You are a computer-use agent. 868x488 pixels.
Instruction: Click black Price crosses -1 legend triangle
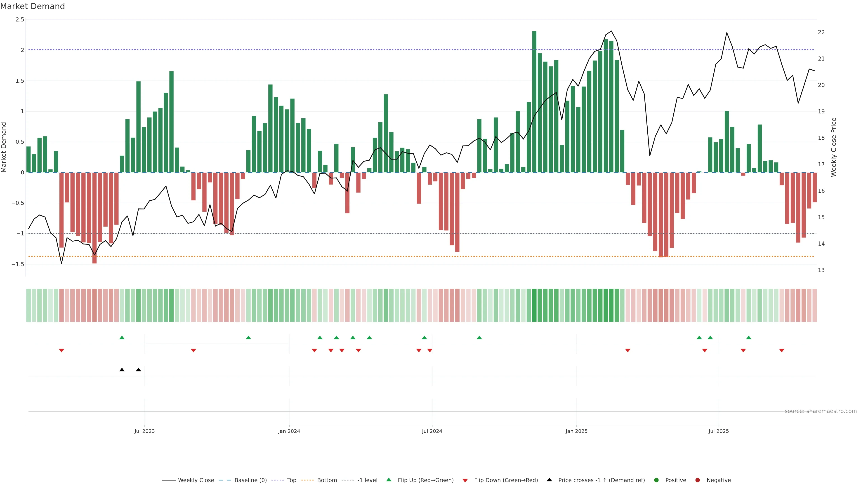pyautogui.click(x=549, y=480)
